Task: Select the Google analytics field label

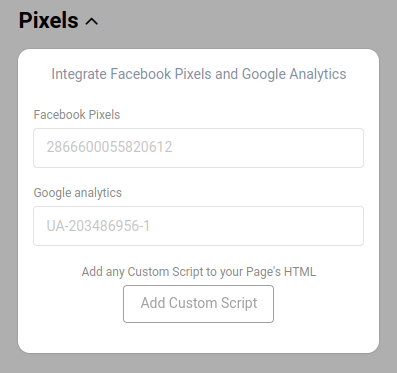Action: click(x=78, y=193)
